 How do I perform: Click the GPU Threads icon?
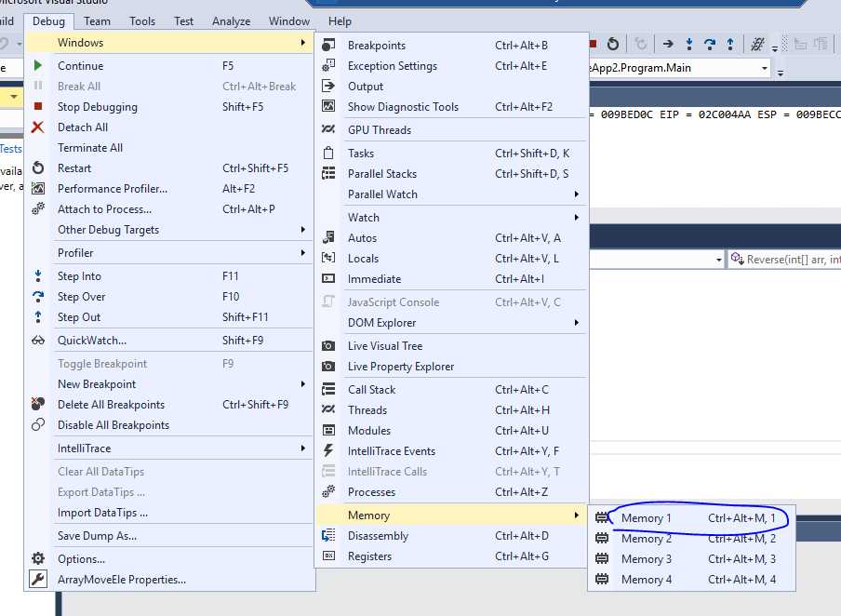point(328,129)
